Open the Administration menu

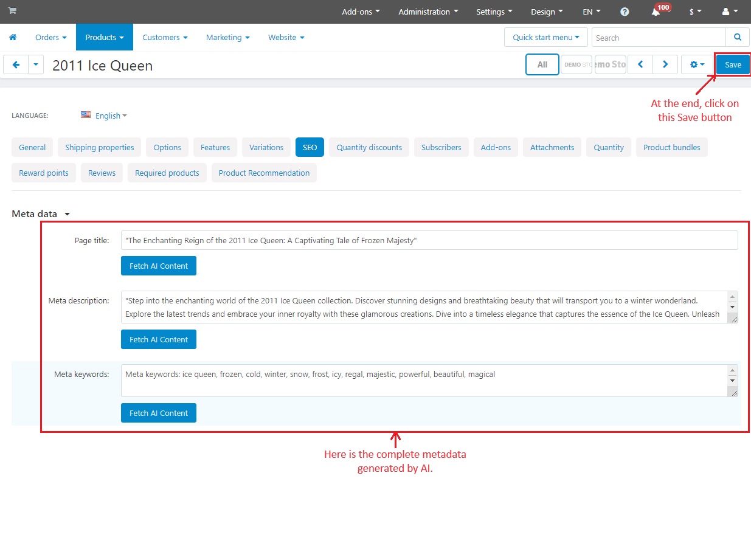pyautogui.click(x=428, y=12)
